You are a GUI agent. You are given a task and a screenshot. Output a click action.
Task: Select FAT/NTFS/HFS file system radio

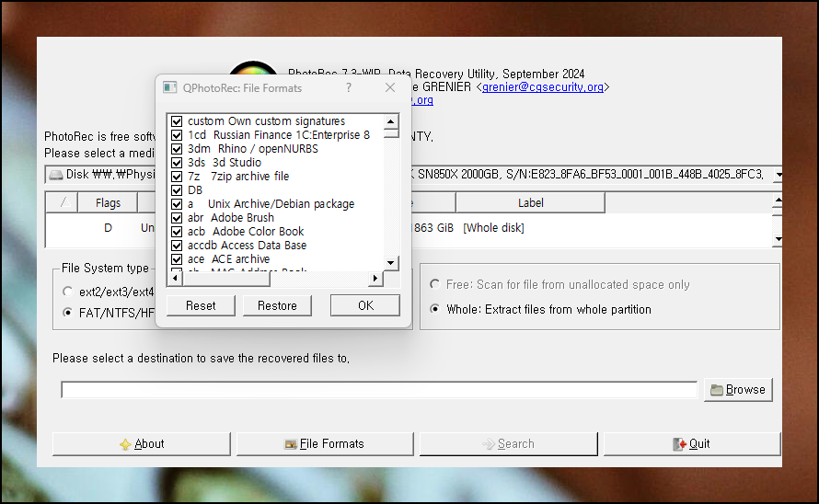click(x=67, y=313)
